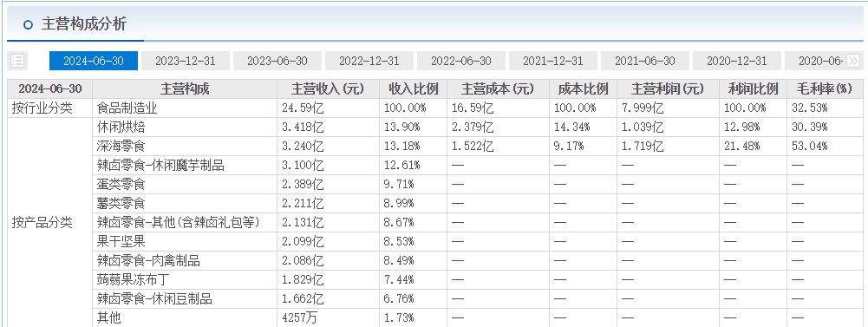Image resolution: width=868 pixels, height=327 pixels.
Task: Select the 食品制造业 cell
Action: 127,108
